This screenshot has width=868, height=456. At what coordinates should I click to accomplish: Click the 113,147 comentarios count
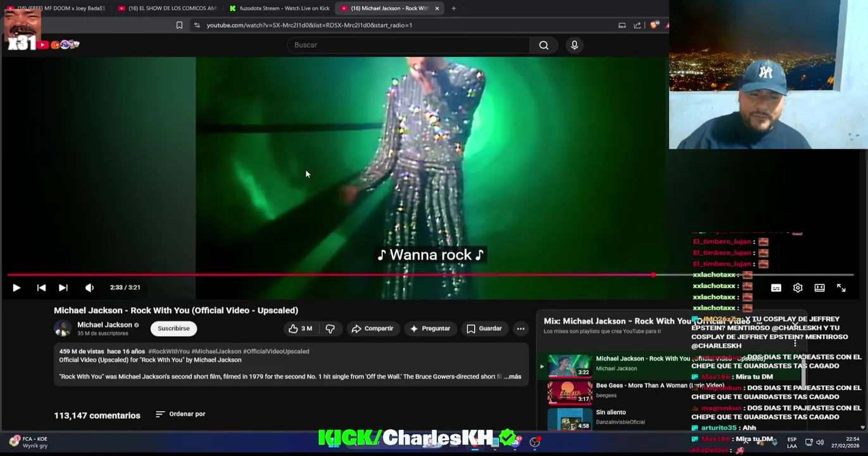click(97, 415)
